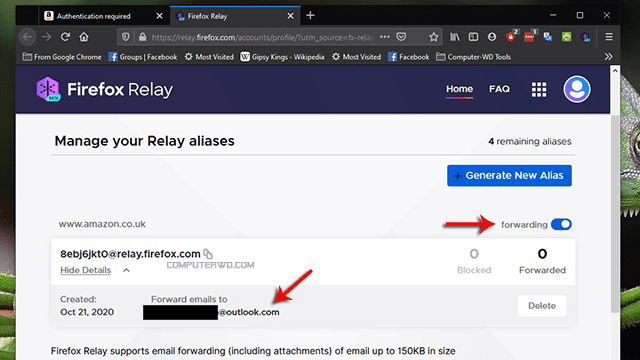Open the user profile avatar menu

pyautogui.click(x=577, y=89)
